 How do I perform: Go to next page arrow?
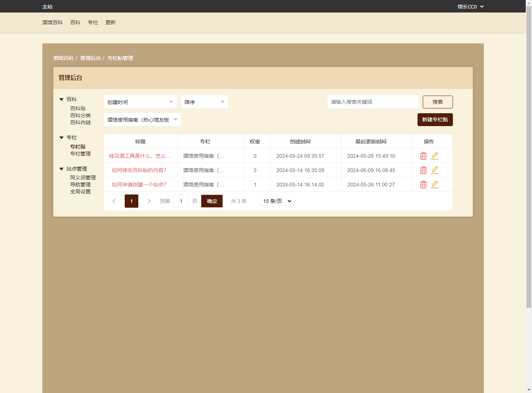click(x=149, y=201)
